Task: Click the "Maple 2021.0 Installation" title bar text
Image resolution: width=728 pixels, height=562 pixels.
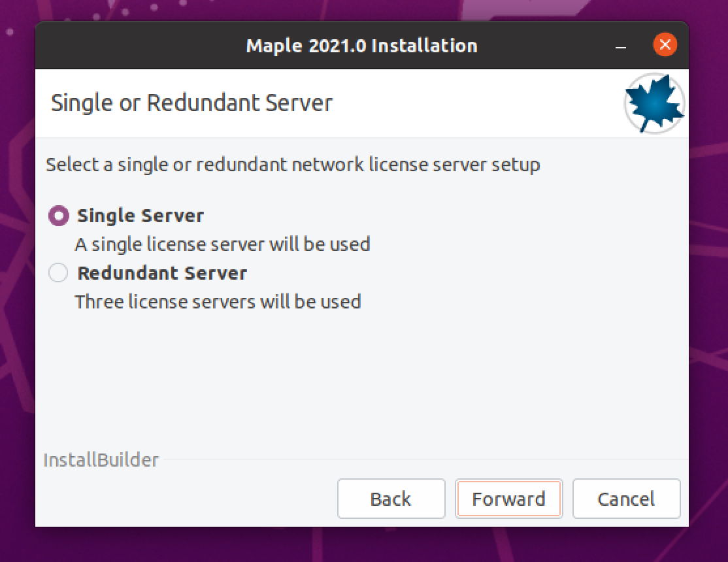Action: click(361, 46)
